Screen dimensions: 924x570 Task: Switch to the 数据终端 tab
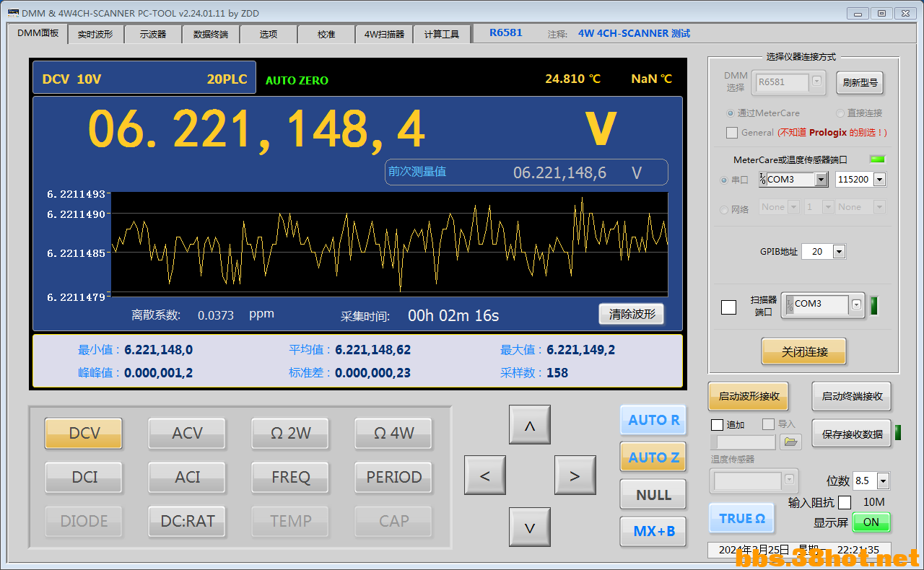[x=211, y=34]
